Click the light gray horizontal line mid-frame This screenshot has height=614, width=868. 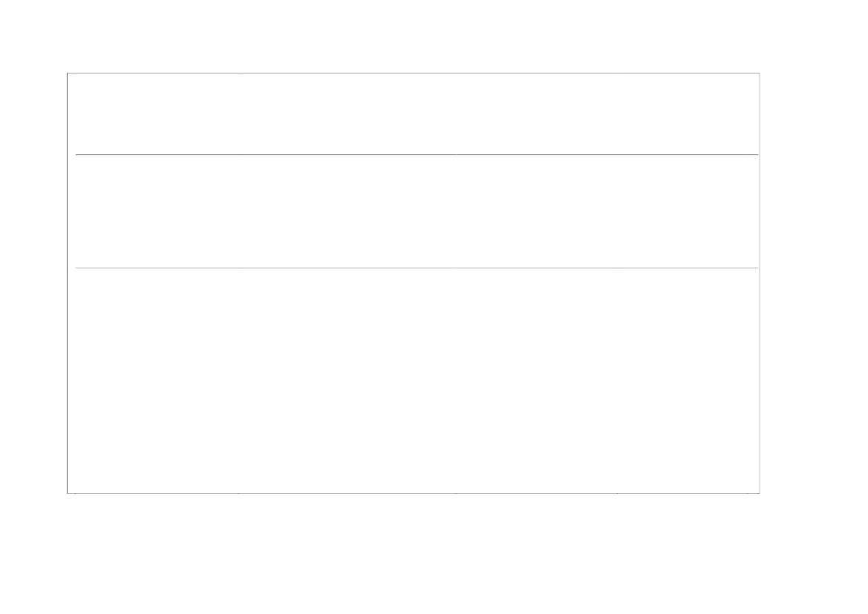coord(417,268)
